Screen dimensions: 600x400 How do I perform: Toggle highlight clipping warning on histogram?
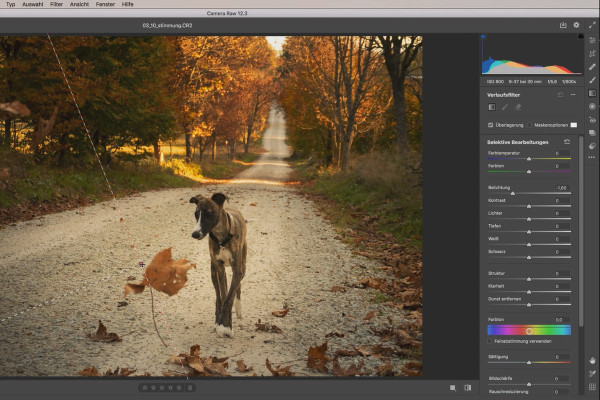[x=580, y=36]
